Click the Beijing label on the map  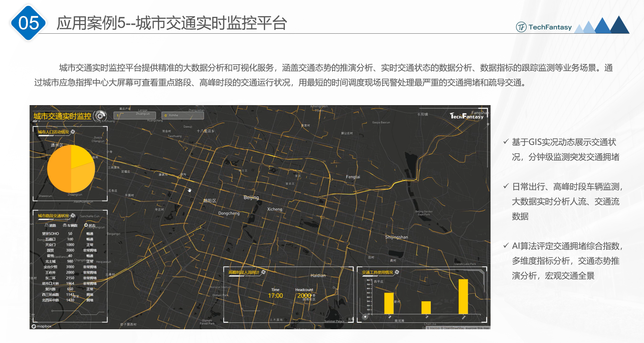(x=251, y=197)
